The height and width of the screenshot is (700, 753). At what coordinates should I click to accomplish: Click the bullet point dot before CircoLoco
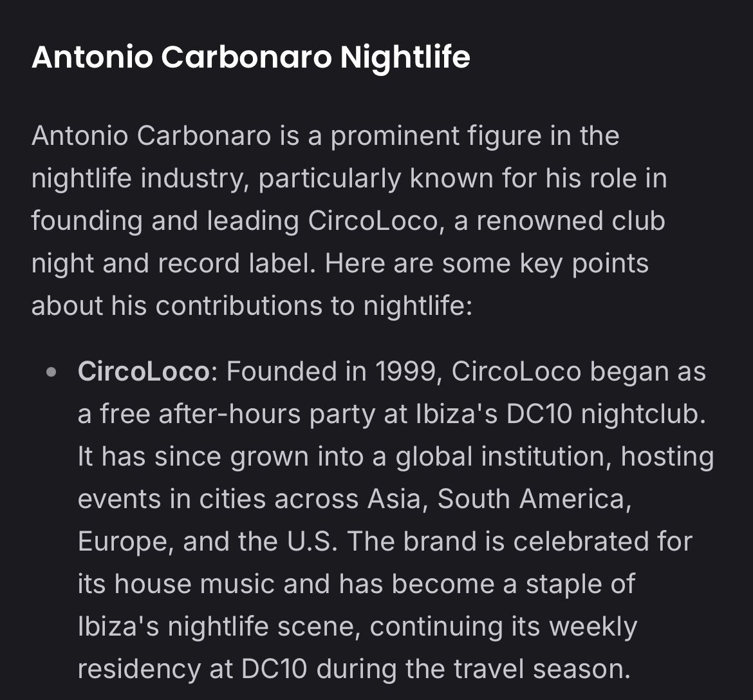pyautogui.click(x=51, y=372)
